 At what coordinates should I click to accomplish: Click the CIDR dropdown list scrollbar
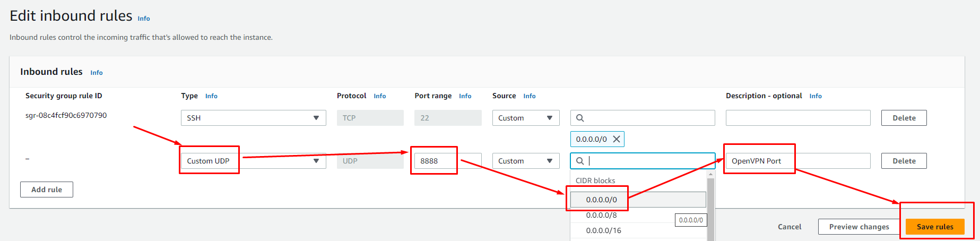click(710, 207)
